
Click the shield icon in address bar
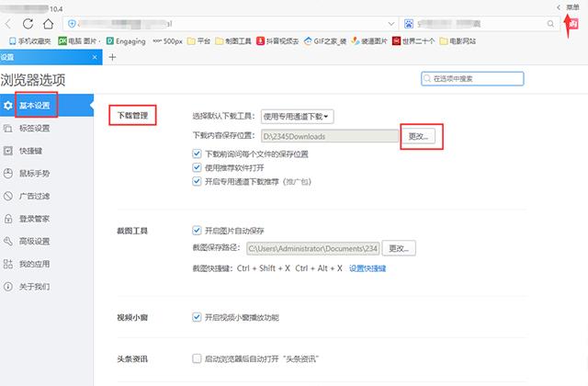coord(72,24)
